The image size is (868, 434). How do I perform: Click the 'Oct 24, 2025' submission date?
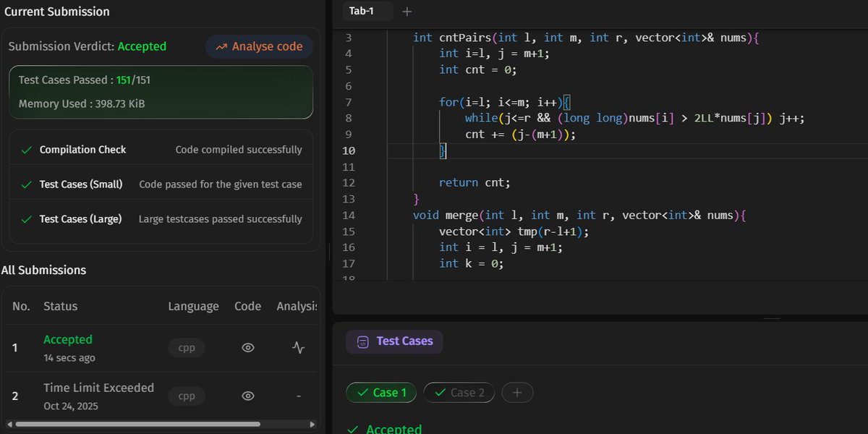click(71, 406)
